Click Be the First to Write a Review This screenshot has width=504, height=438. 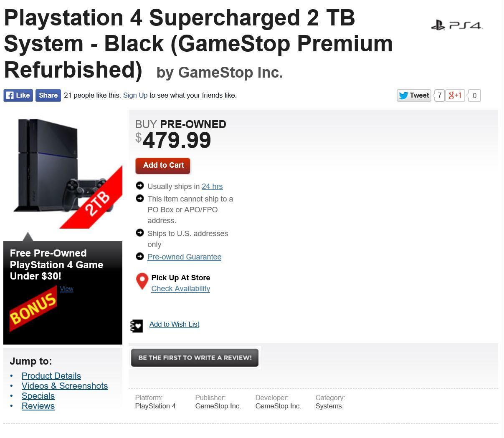195,357
